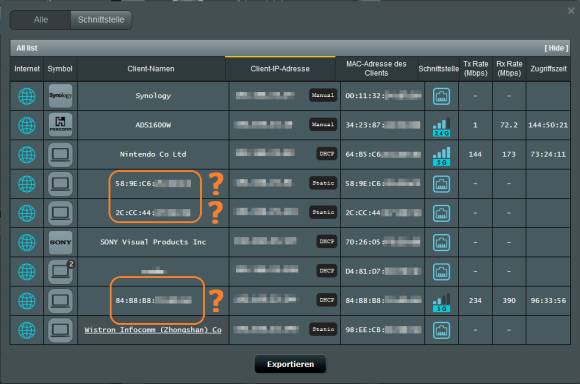Viewport: 580px width, 384px height.
Task: Click the 2.4G Wi-Fi signal icon for ADS1600W
Action: click(441, 127)
